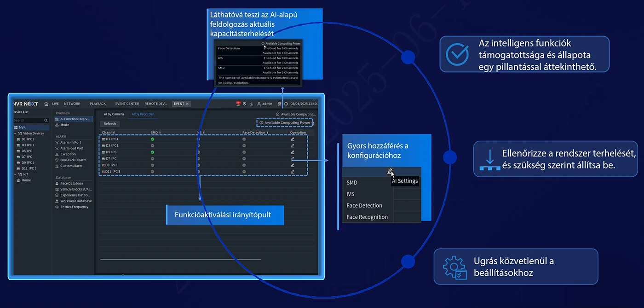Image resolution: width=644 pixels, height=308 pixels.
Task: Click the search magnifier in Device List
Action: [x=46, y=120]
